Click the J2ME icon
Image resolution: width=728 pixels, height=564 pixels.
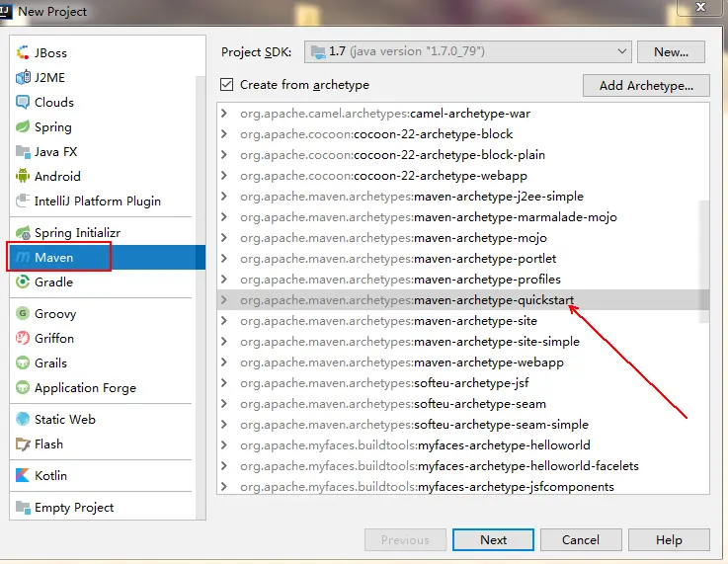[x=23, y=77]
